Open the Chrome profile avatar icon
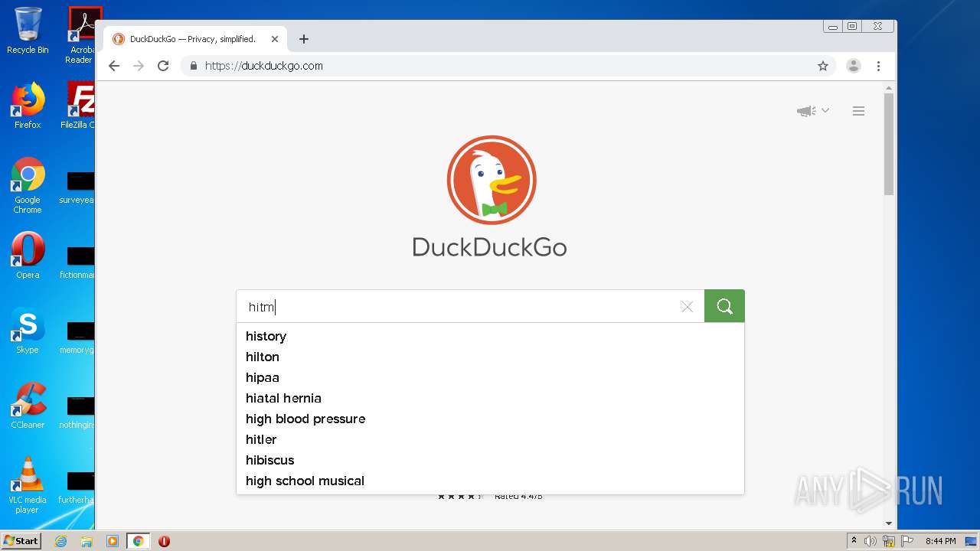 [854, 66]
